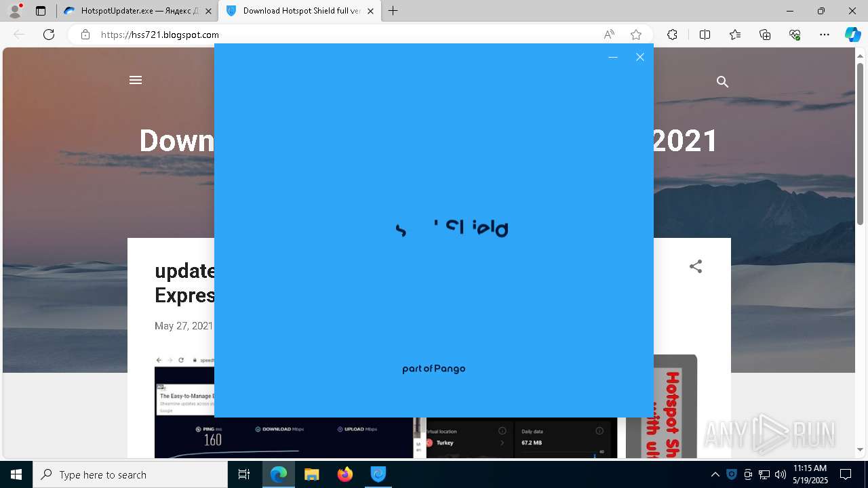Open the Favorites list

735,35
